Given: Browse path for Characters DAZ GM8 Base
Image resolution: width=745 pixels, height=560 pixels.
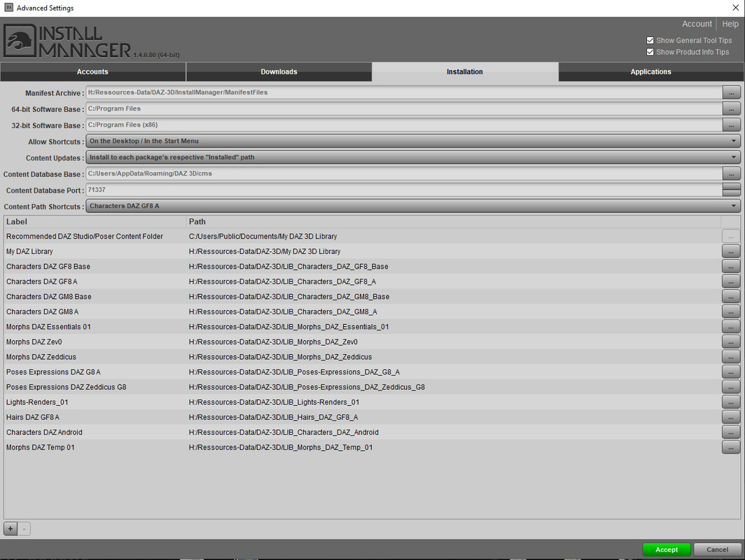Looking at the screenshot, I should click(731, 297).
